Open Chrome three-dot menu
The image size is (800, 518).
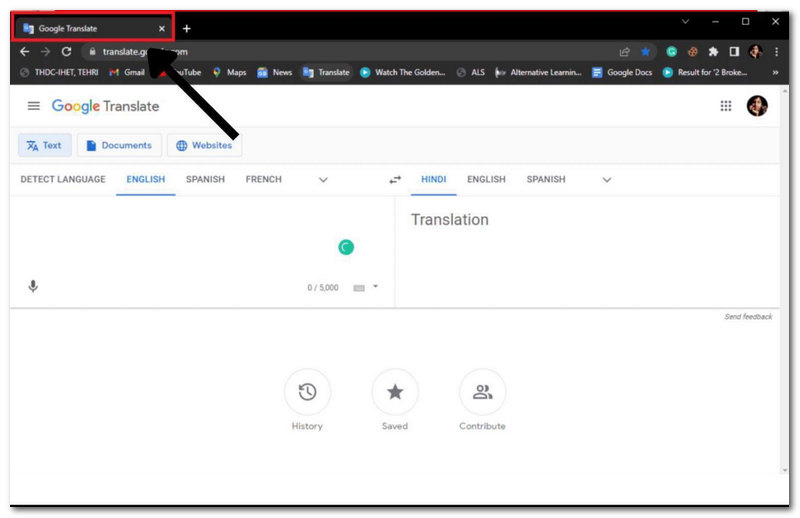pyautogui.click(x=777, y=52)
